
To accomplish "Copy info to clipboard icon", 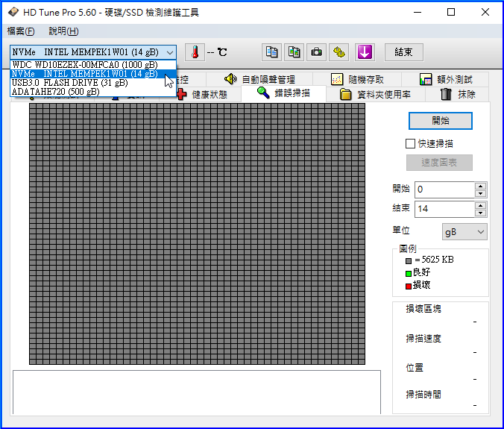I will coord(271,52).
